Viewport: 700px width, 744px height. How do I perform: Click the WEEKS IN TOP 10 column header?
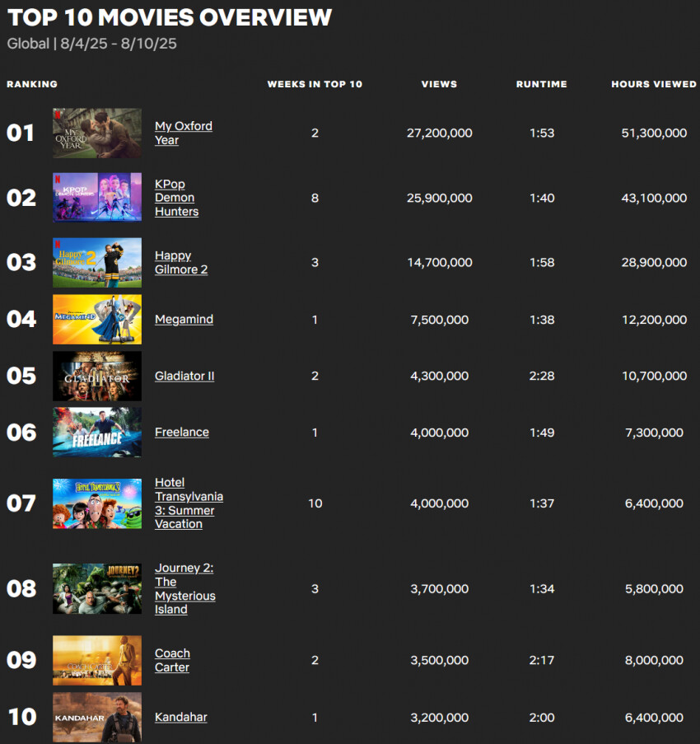pos(315,84)
